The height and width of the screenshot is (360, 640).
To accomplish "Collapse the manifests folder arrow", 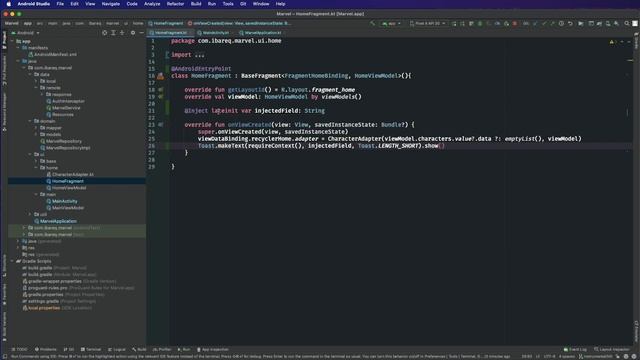I will pos(18,48).
